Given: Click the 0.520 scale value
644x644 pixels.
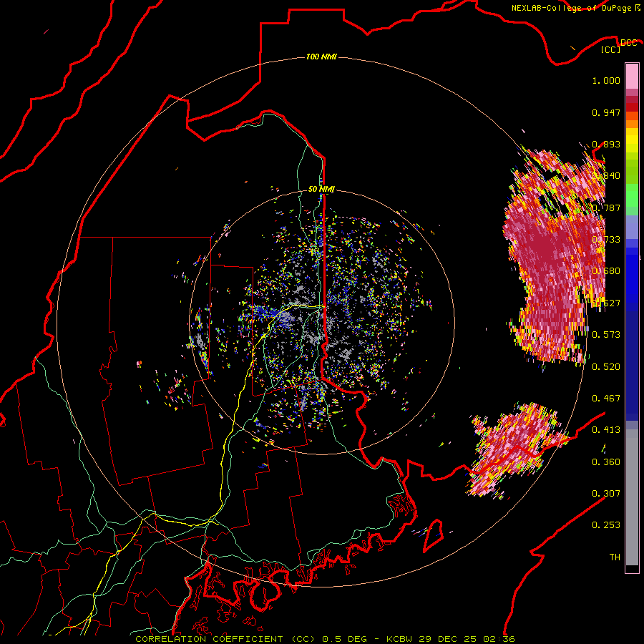Looking at the screenshot, I should point(606,366).
